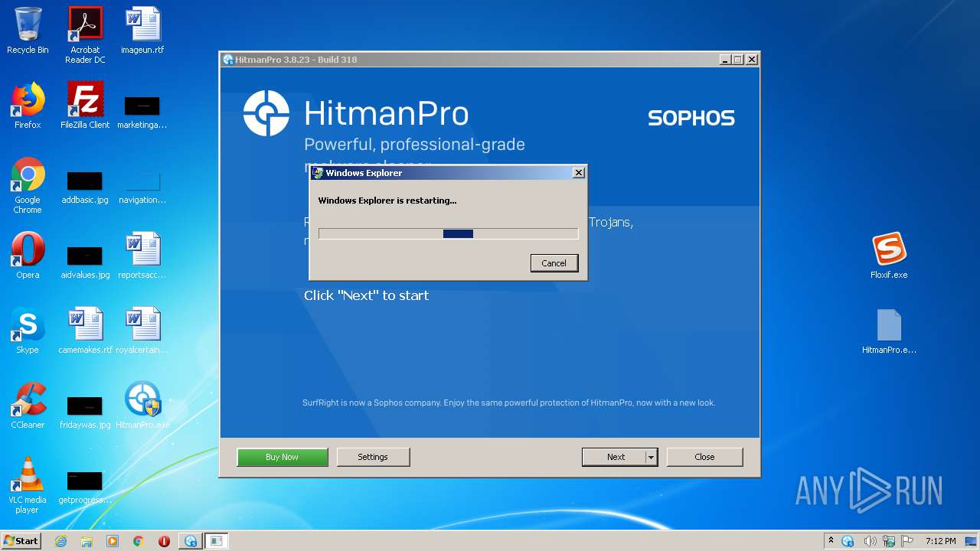Click the 'Click "Next" to start' text

coord(366,295)
